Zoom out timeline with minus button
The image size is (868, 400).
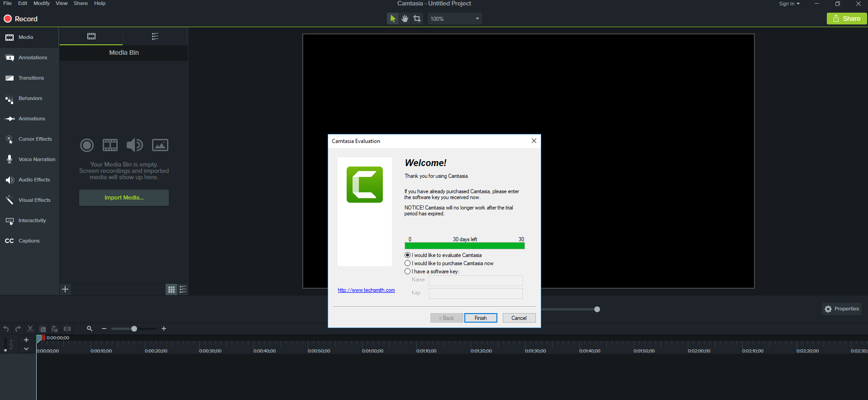point(104,329)
